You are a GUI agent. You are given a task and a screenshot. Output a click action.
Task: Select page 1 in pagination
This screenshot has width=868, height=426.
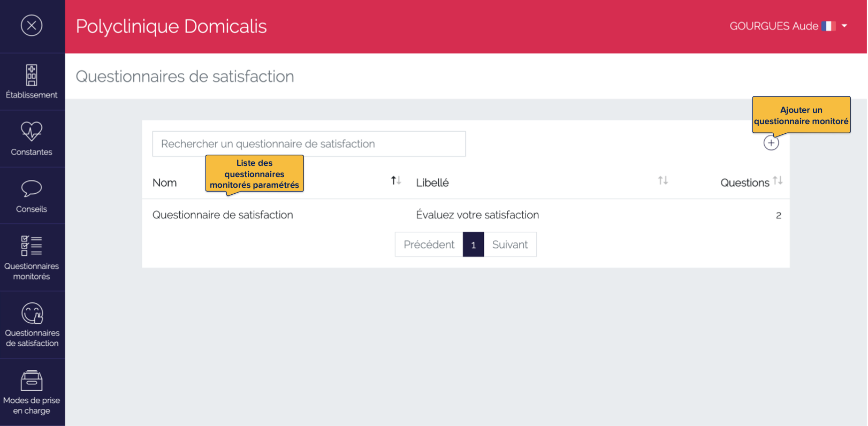click(x=473, y=245)
